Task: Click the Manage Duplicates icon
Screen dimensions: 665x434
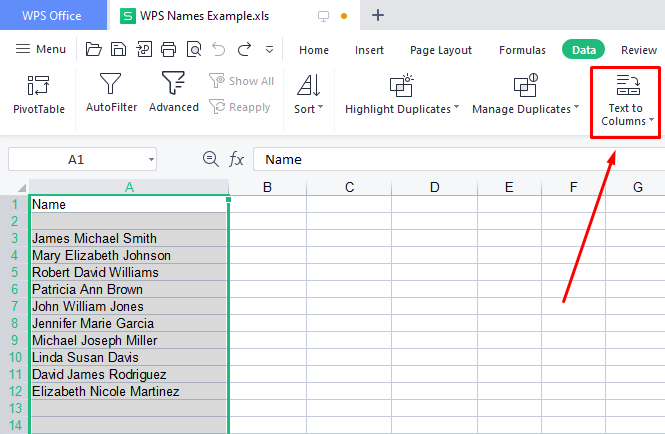Action: click(525, 85)
